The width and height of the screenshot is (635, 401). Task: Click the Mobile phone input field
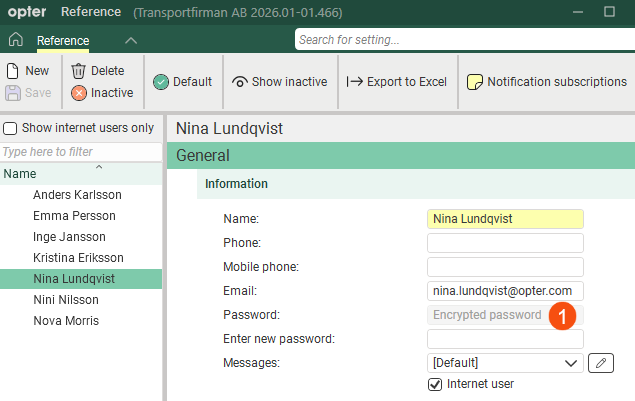[x=505, y=267]
